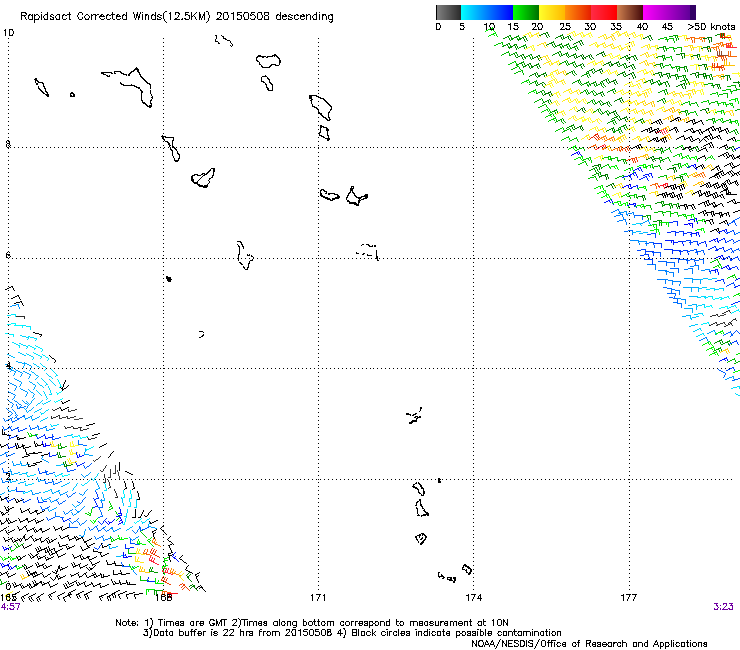Click the blue 10-15 knots color segment
740x650 pixels.
(x=500, y=12)
